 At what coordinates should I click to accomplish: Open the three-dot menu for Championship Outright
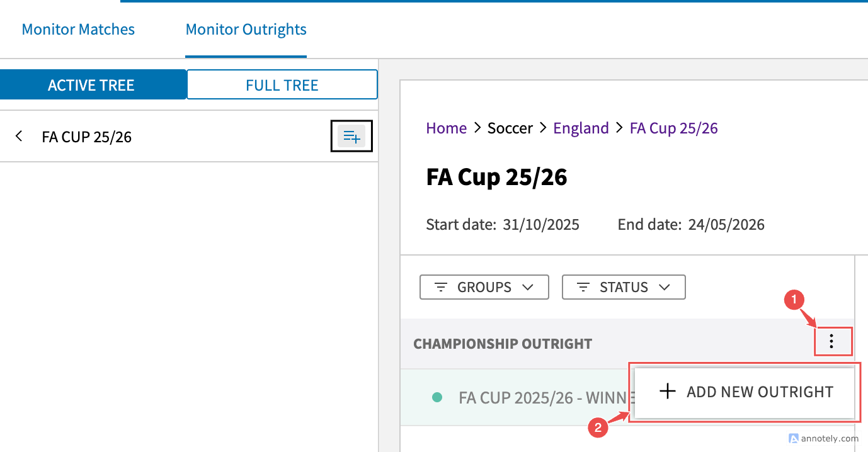[x=832, y=342]
